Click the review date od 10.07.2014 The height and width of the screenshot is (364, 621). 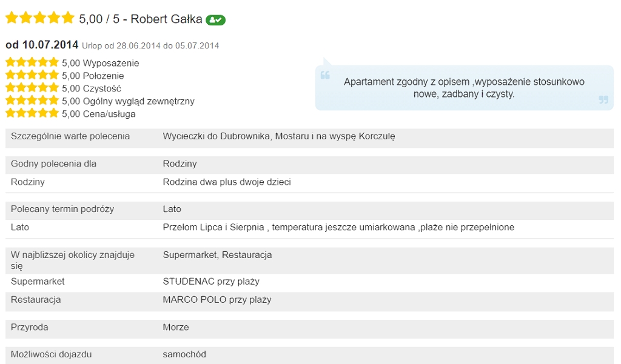[x=42, y=45]
